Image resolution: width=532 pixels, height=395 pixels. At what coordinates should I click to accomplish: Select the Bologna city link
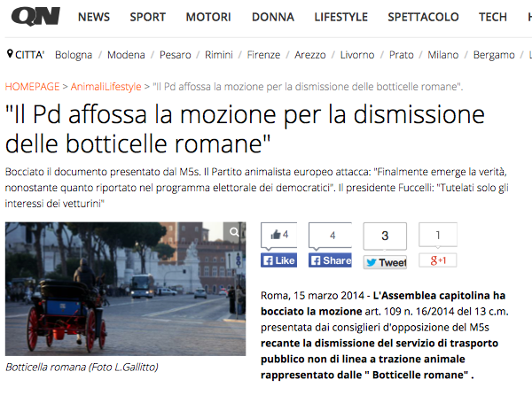click(x=74, y=55)
